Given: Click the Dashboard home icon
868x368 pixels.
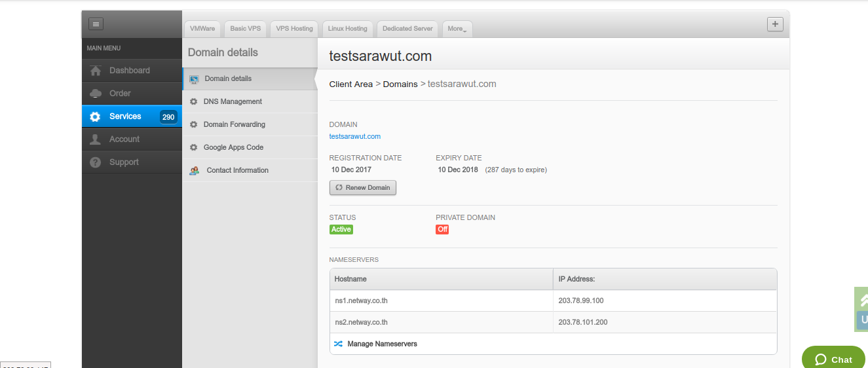Looking at the screenshot, I should 96,71.
